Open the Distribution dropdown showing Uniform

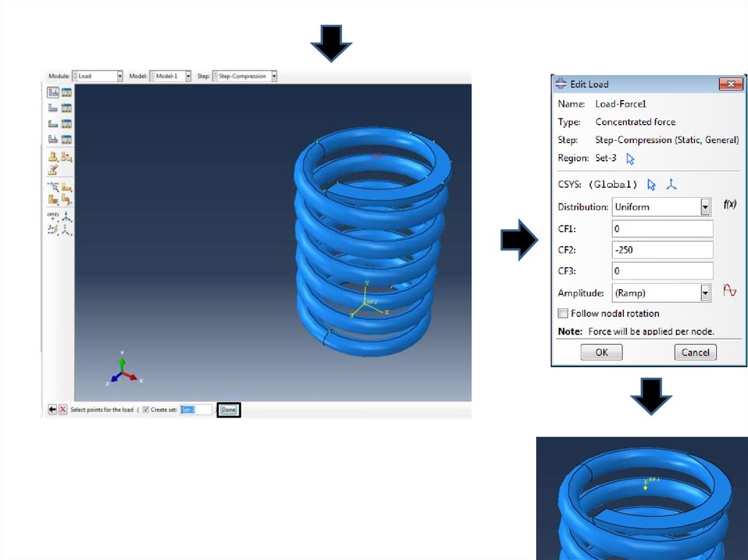pyautogui.click(x=662, y=207)
